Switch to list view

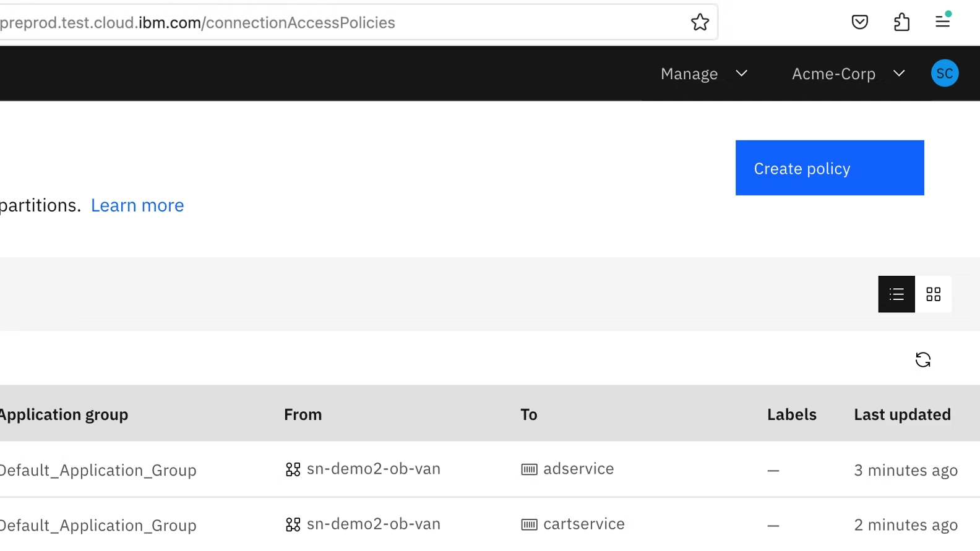point(896,294)
